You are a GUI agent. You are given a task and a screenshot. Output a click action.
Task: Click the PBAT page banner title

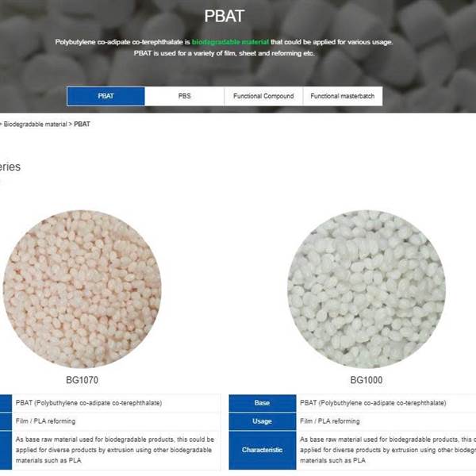tap(224, 16)
